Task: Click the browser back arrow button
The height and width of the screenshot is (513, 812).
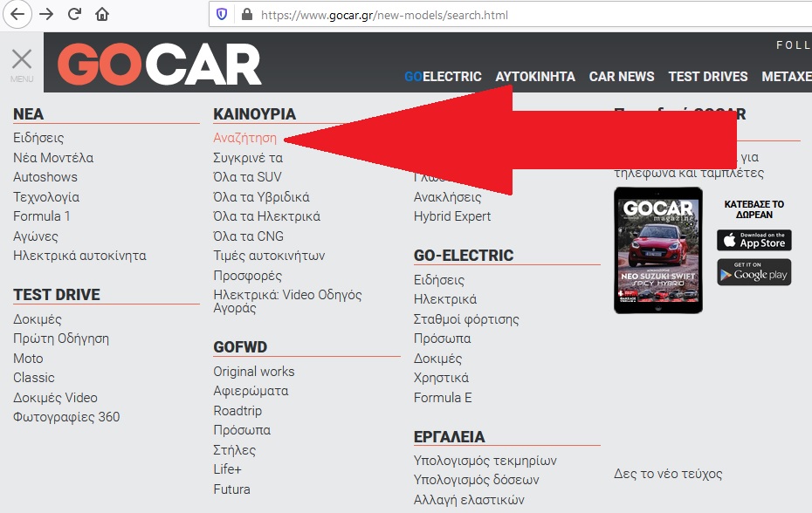Action: point(17,14)
